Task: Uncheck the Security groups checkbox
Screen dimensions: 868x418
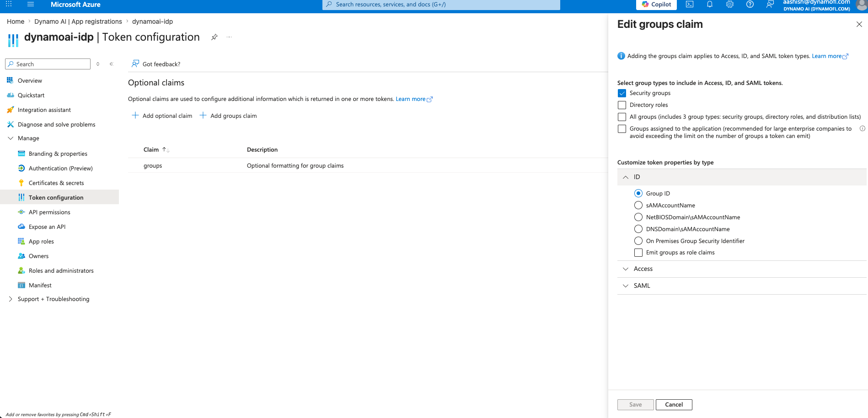Action: click(x=622, y=93)
